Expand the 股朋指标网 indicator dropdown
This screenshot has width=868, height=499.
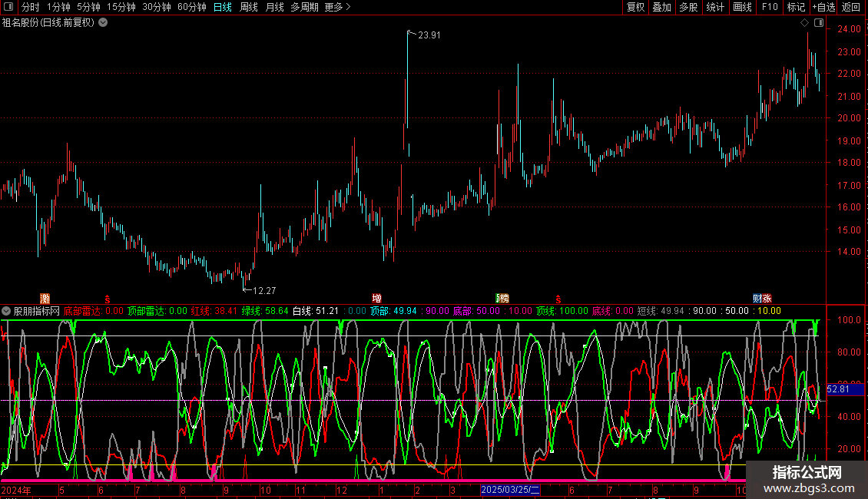6,311
